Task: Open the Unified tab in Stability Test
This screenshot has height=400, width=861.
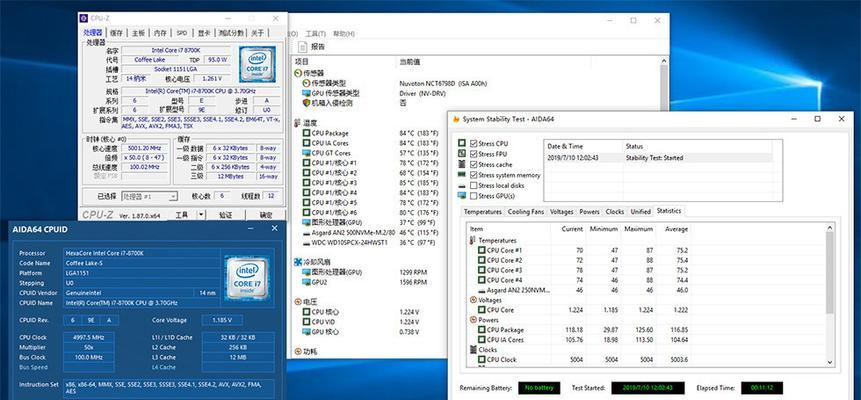Action: tap(640, 212)
